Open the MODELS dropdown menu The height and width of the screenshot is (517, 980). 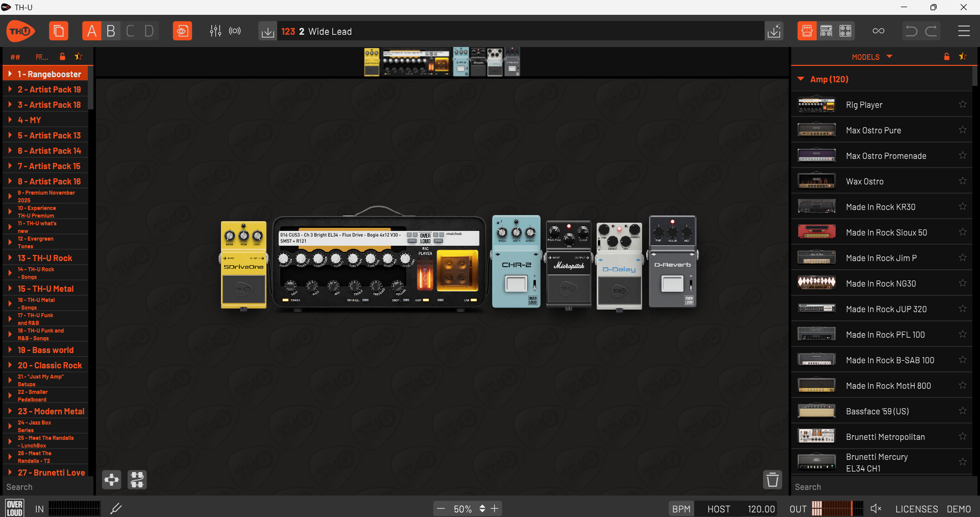872,57
